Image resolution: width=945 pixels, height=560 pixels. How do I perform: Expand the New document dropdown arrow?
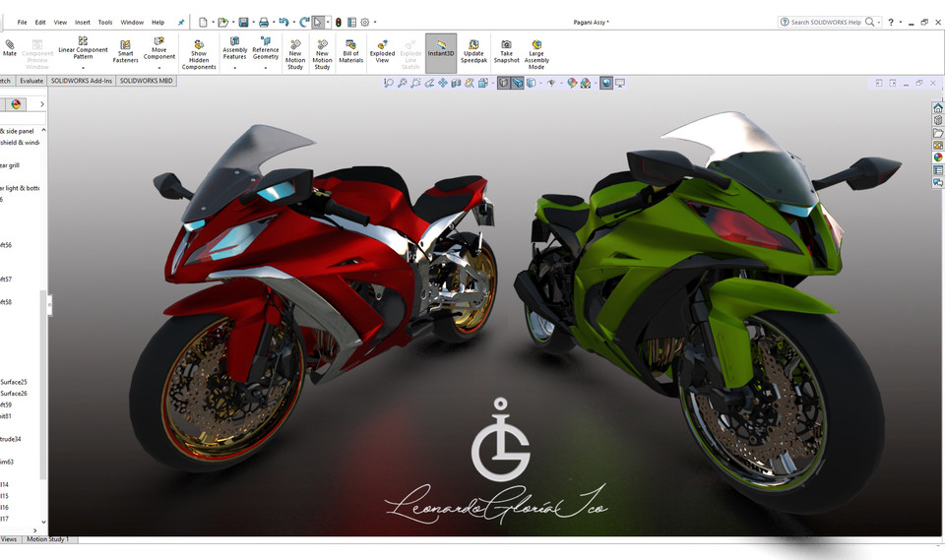(213, 23)
